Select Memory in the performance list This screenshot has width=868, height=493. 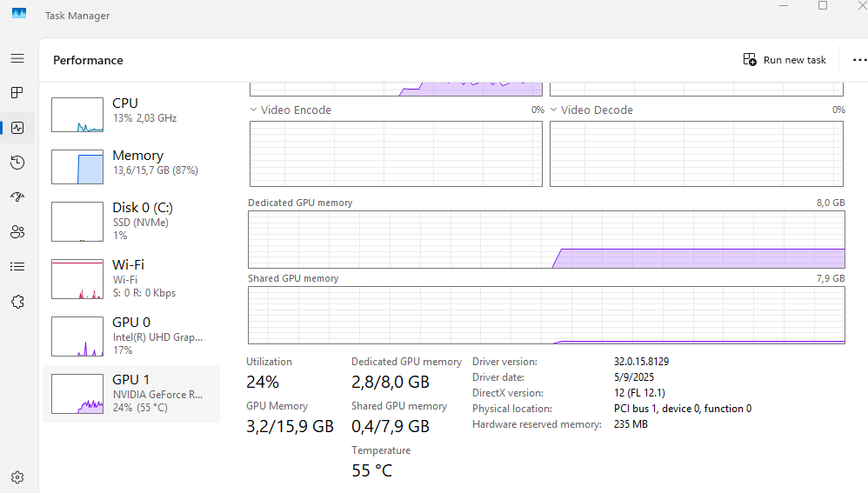pos(130,163)
